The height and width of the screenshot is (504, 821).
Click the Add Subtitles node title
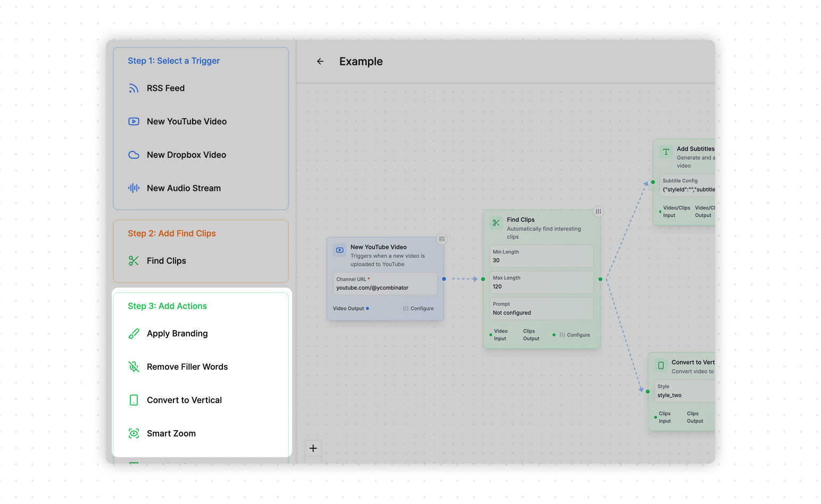coord(696,149)
